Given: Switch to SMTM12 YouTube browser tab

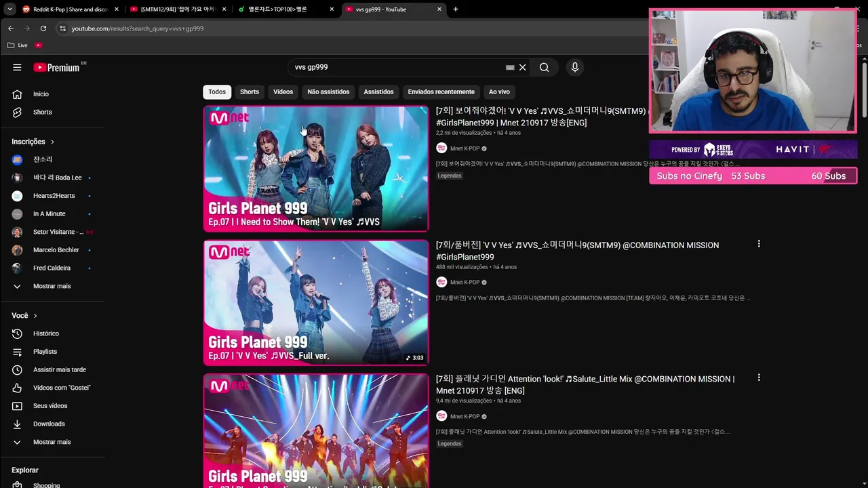Looking at the screenshot, I should (179, 9).
